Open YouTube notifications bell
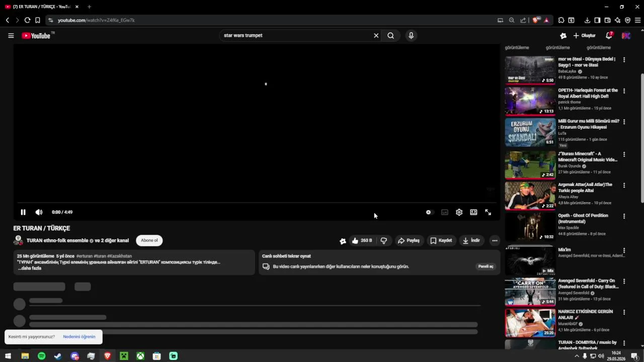 coord(609,36)
